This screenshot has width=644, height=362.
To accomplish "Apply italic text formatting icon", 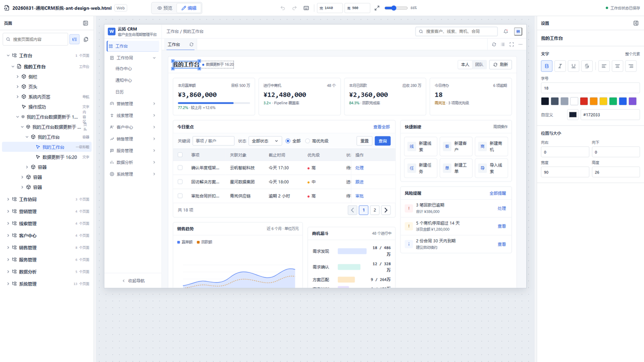I will (x=560, y=66).
